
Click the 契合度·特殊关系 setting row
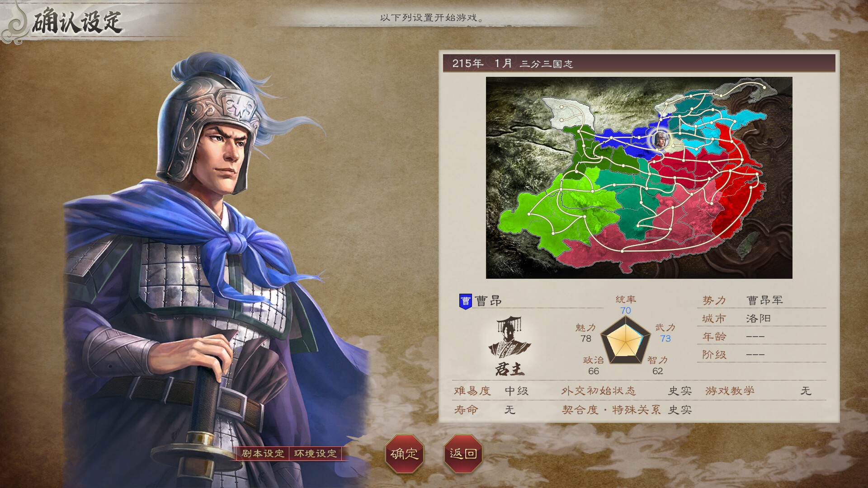click(627, 410)
